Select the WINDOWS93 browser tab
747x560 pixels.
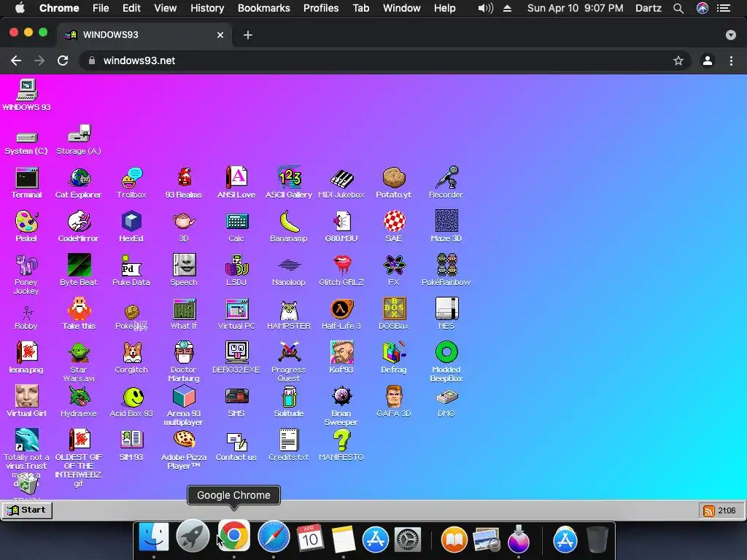click(x=145, y=35)
